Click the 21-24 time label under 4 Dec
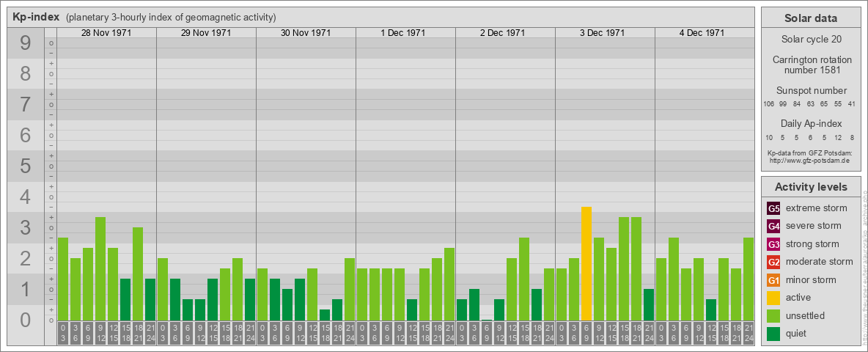 tap(748, 334)
